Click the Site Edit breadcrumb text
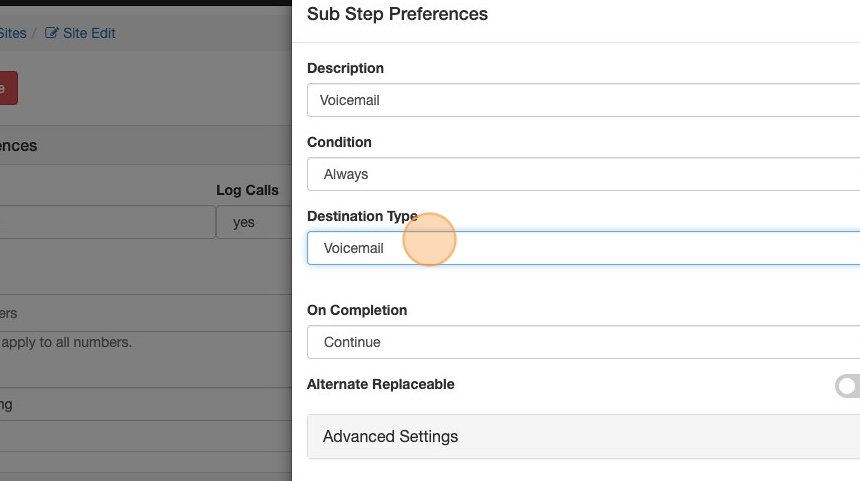Image resolution: width=860 pixels, height=481 pixels. [89, 33]
